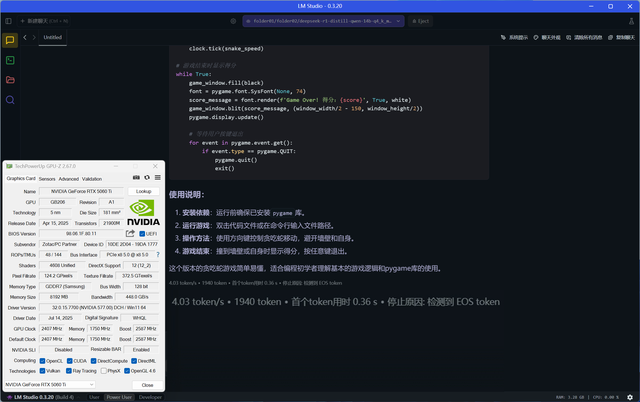
Task: Click the BIOS export share icon in GPU-Z
Action: tap(130, 233)
